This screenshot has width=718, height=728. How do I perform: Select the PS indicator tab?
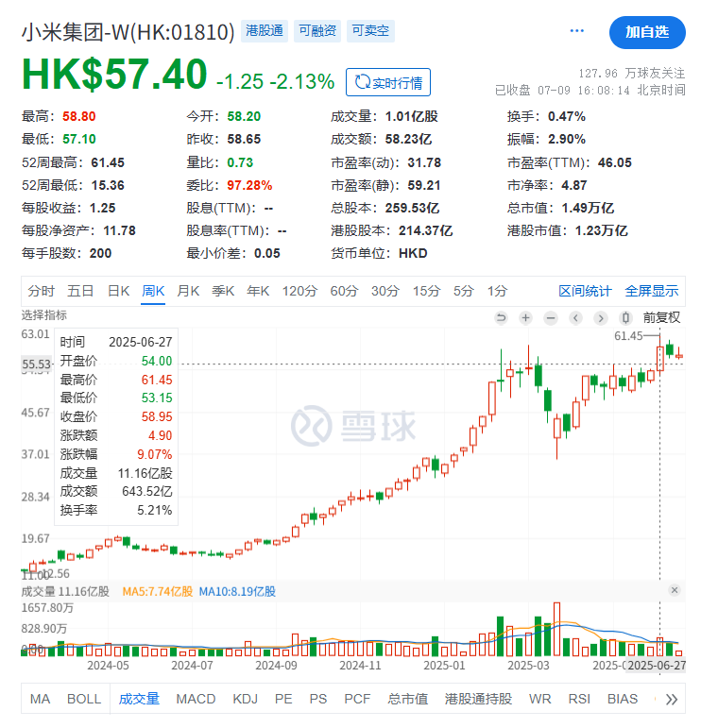318,700
